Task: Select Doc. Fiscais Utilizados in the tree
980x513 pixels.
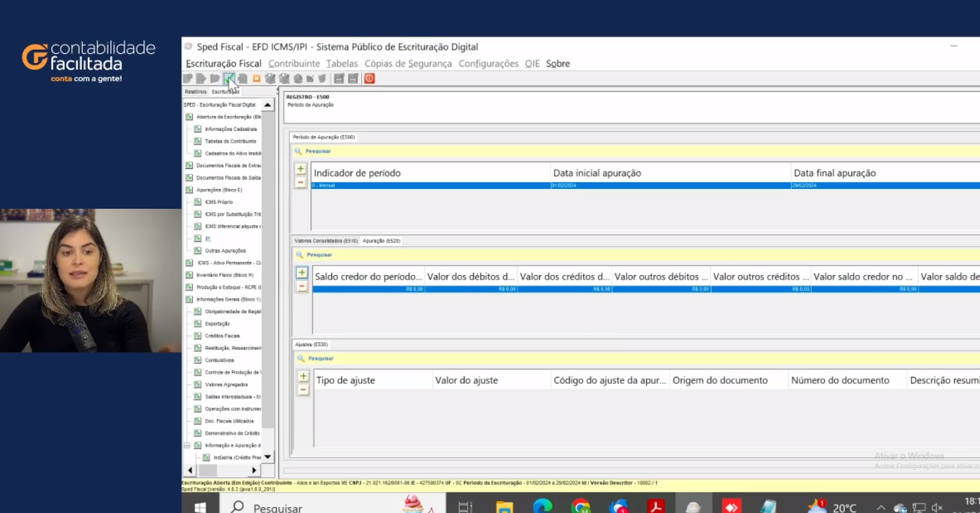Action: coord(229,422)
